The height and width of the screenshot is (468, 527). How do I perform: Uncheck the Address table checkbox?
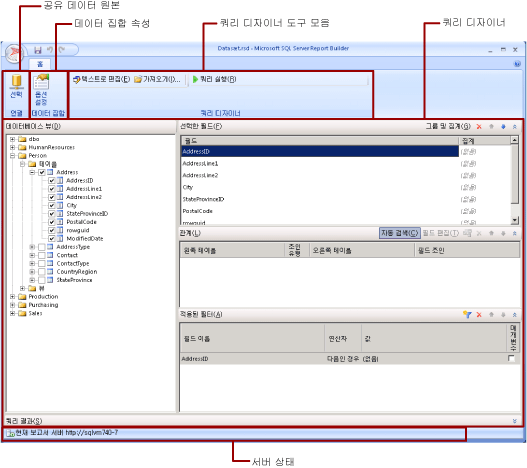(42, 172)
